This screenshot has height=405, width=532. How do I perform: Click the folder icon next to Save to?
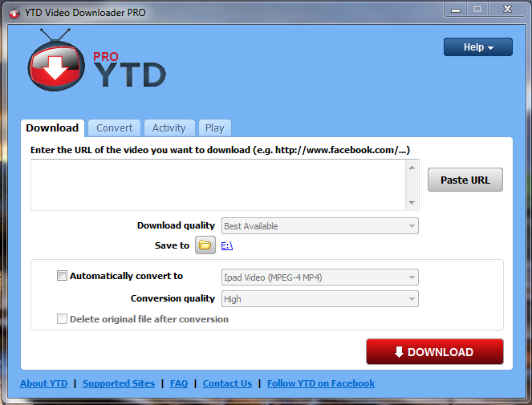click(205, 245)
